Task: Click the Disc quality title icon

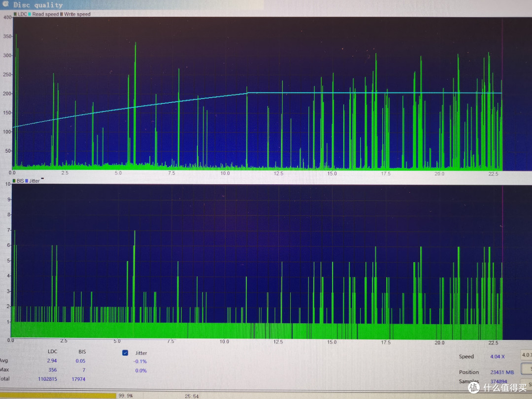Action: (x=5, y=4)
